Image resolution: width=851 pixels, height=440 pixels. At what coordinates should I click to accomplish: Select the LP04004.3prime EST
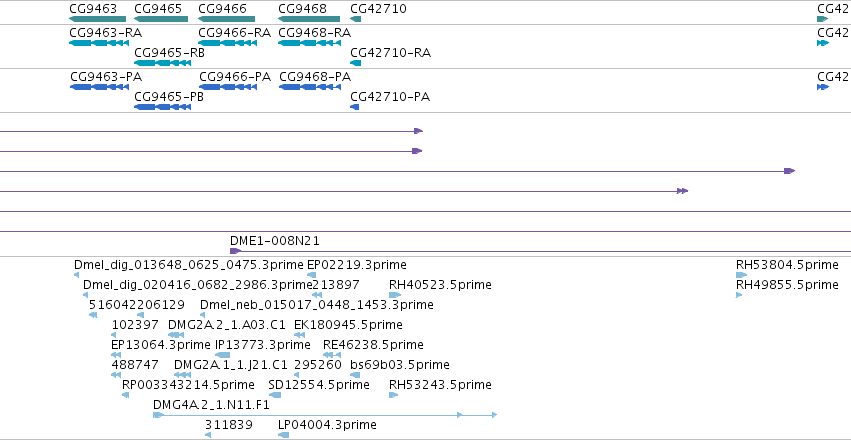284,436
